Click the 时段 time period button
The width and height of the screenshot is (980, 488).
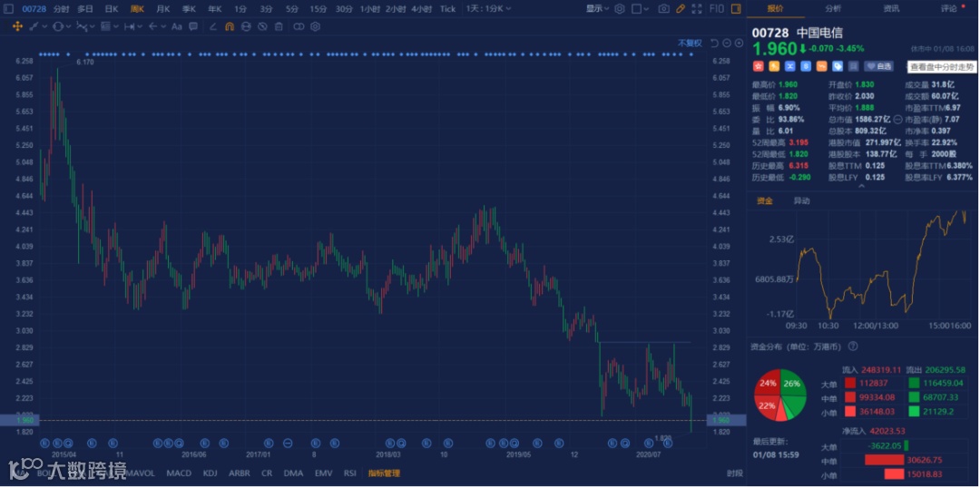[x=735, y=473]
